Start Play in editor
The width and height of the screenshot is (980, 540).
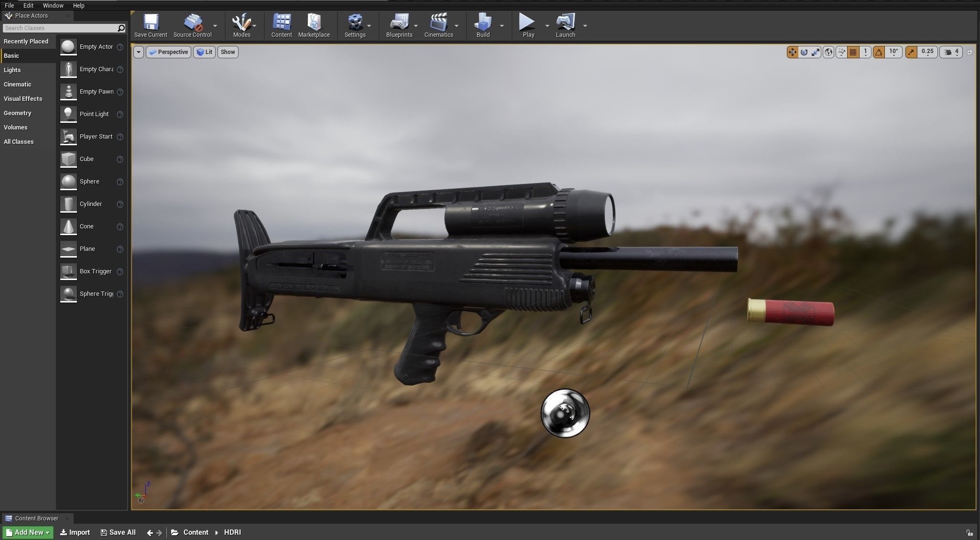tap(528, 25)
